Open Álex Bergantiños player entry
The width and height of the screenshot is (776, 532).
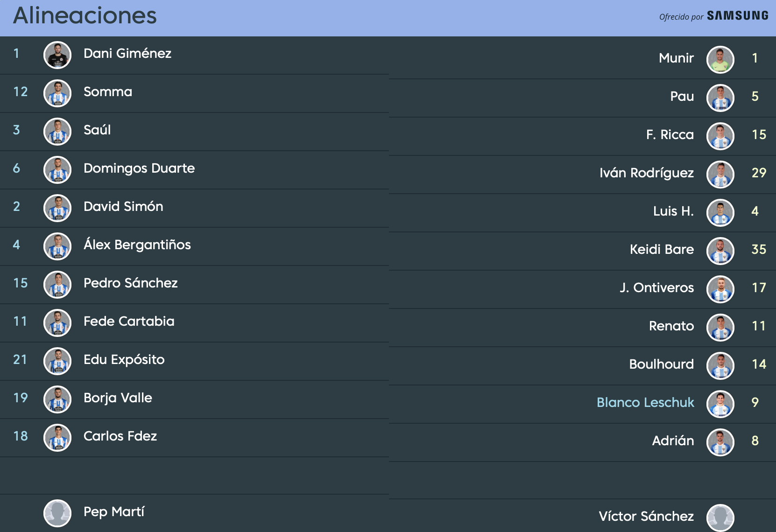click(x=194, y=246)
